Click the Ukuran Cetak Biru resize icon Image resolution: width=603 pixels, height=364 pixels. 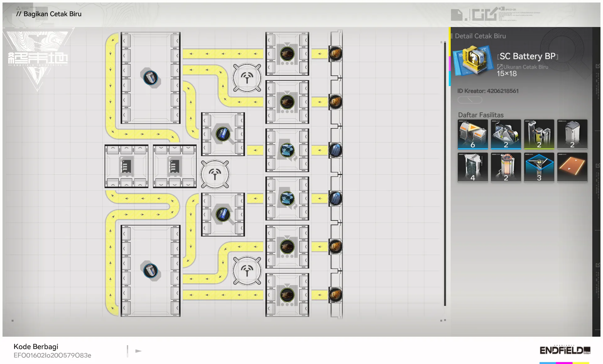point(500,67)
